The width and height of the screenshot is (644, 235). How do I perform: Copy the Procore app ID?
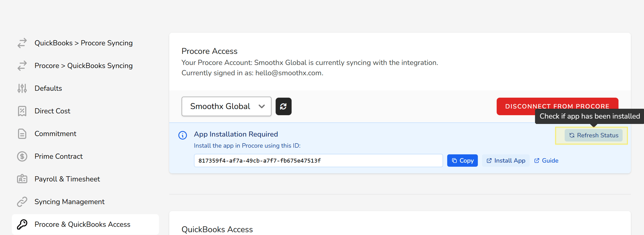(462, 161)
